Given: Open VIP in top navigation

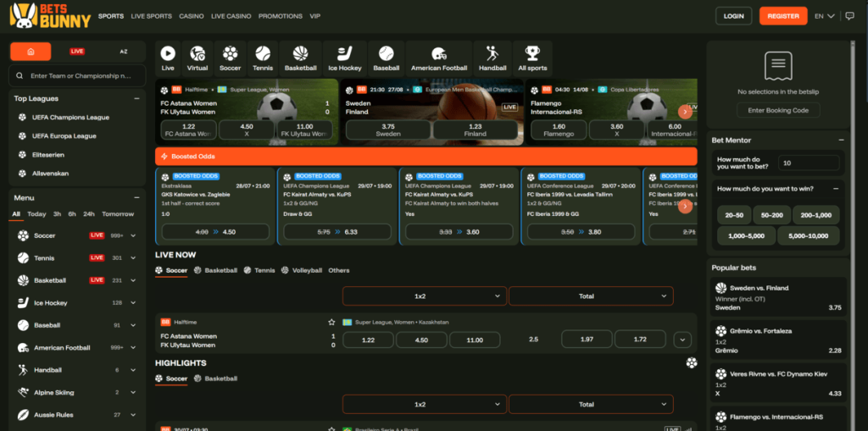Looking at the screenshot, I should coord(315,16).
